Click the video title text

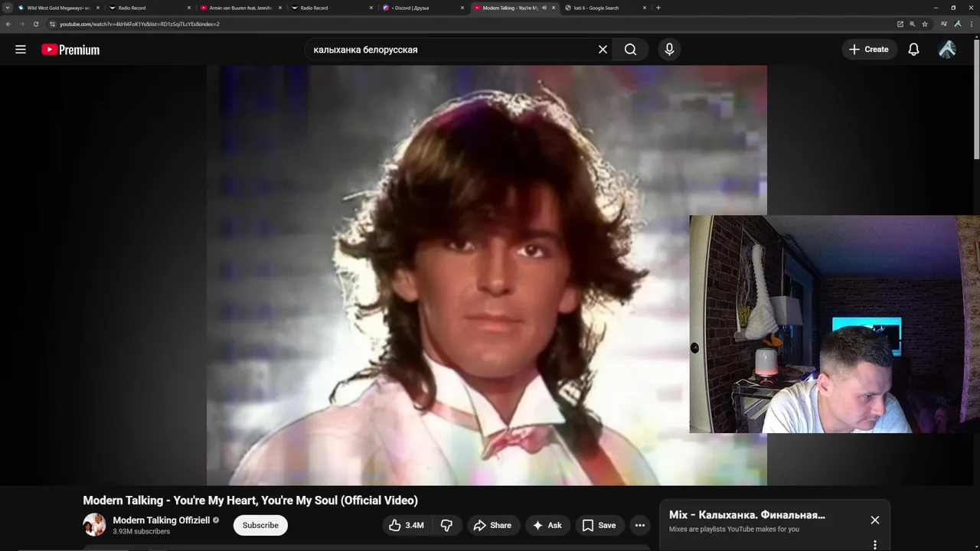point(250,500)
